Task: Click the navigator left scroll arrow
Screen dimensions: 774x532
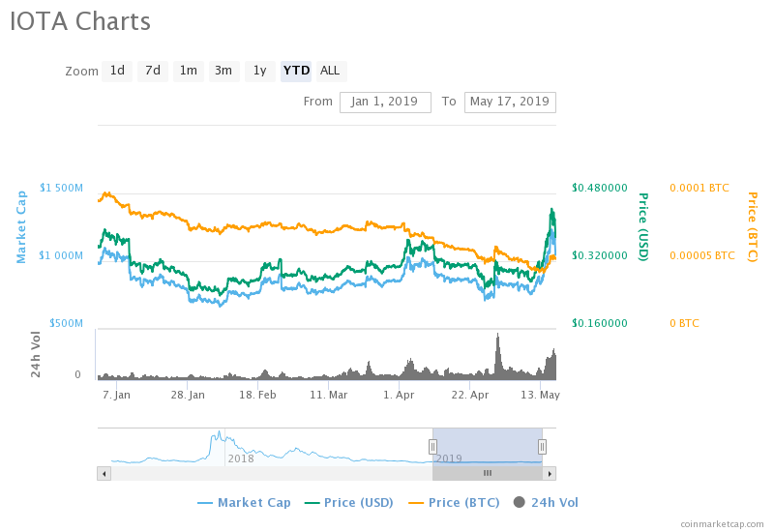Action: tap(104, 473)
